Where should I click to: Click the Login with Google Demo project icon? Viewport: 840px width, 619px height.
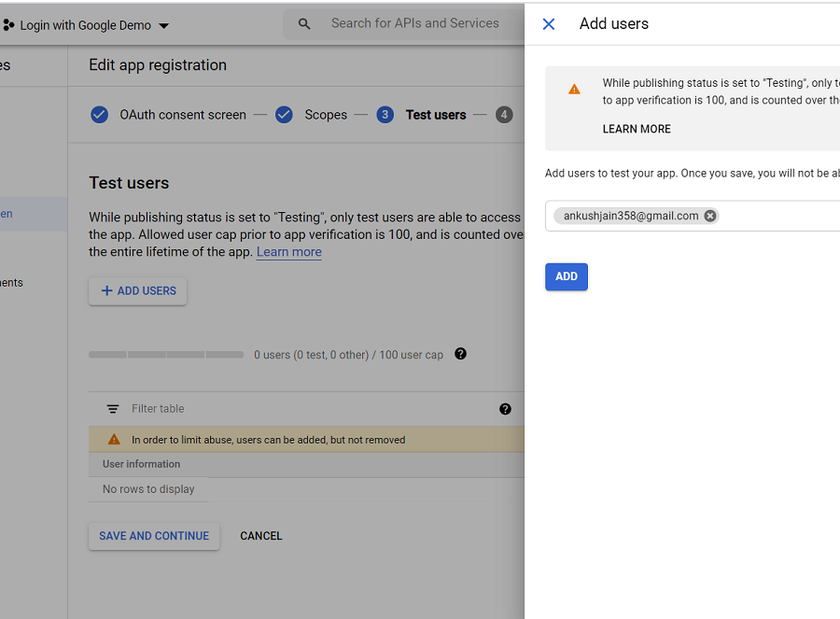[x=8, y=24]
